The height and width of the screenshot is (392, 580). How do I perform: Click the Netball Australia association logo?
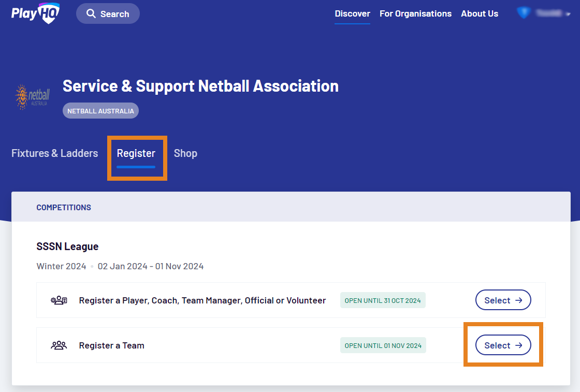pyautogui.click(x=32, y=96)
